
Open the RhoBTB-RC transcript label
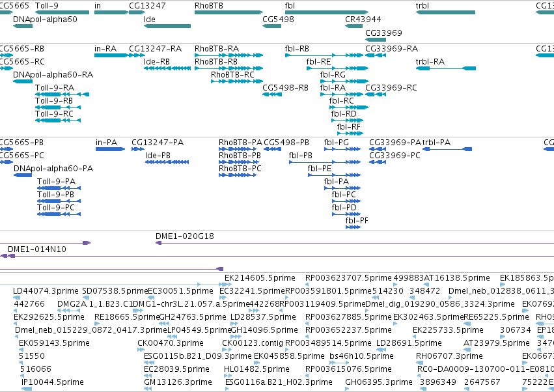(232, 75)
